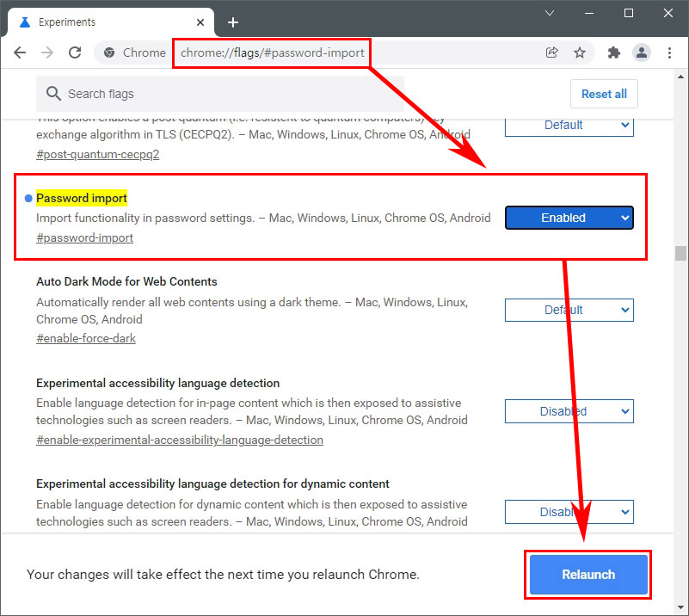Close the Experiments tab

tap(200, 22)
